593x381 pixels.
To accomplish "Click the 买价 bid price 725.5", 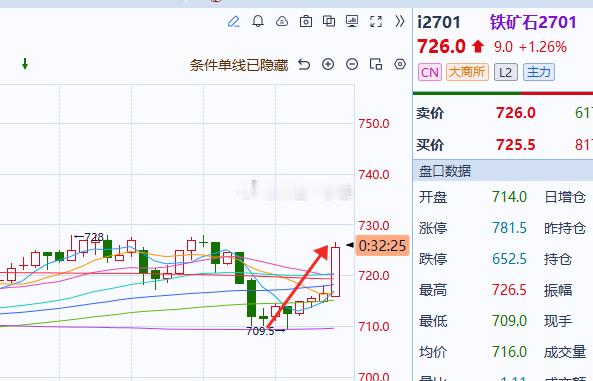I will pos(516,145).
